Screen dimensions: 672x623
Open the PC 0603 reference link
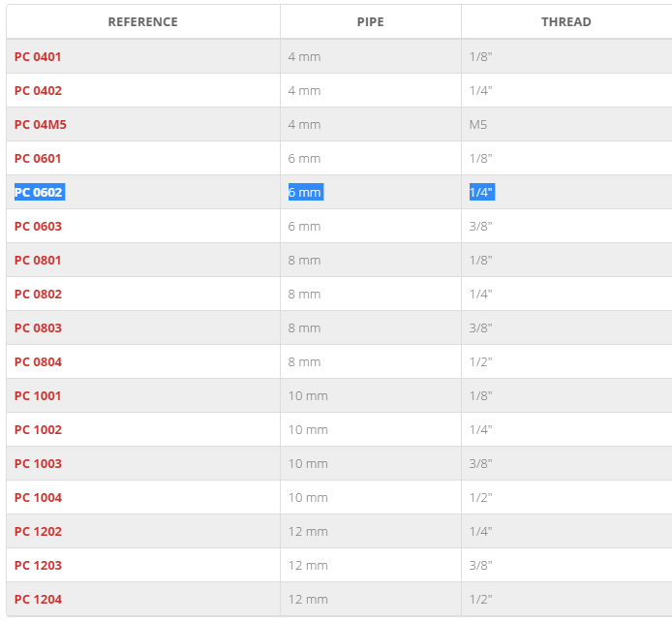pos(38,226)
